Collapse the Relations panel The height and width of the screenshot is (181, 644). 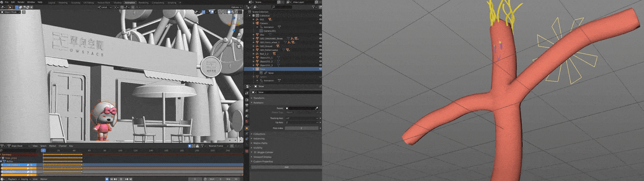coord(258,103)
